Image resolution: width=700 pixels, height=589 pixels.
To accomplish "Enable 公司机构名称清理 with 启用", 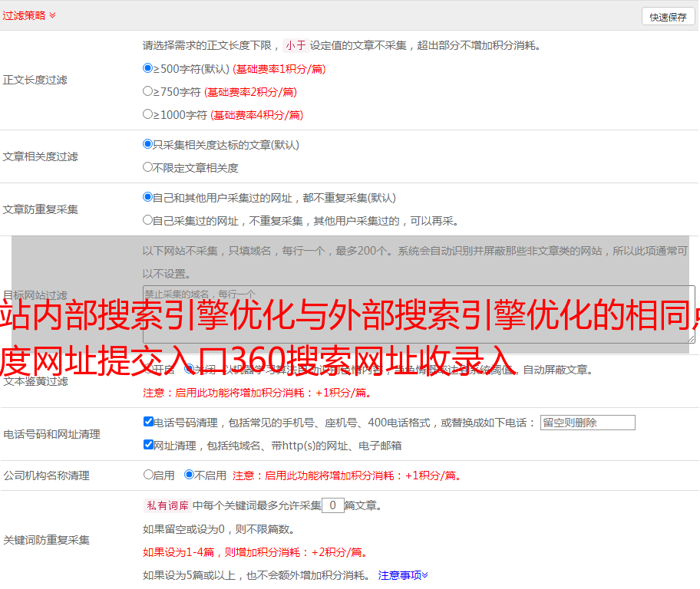I will tap(148, 475).
